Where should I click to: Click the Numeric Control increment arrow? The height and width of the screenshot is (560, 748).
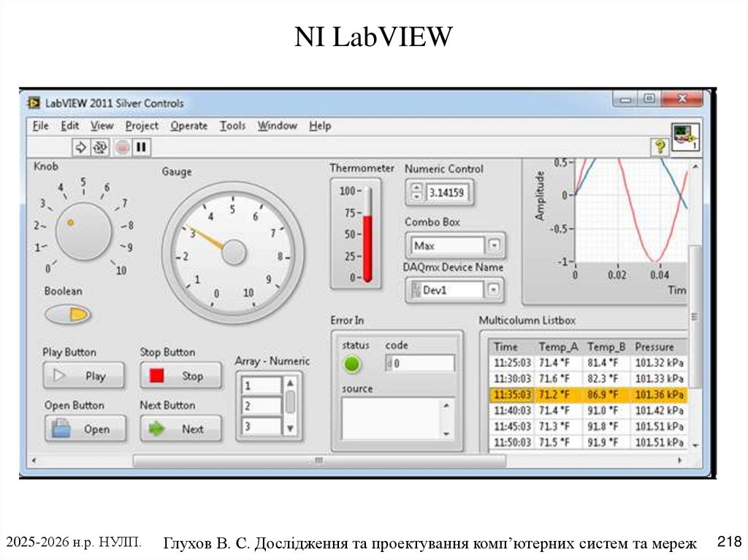point(416,188)
